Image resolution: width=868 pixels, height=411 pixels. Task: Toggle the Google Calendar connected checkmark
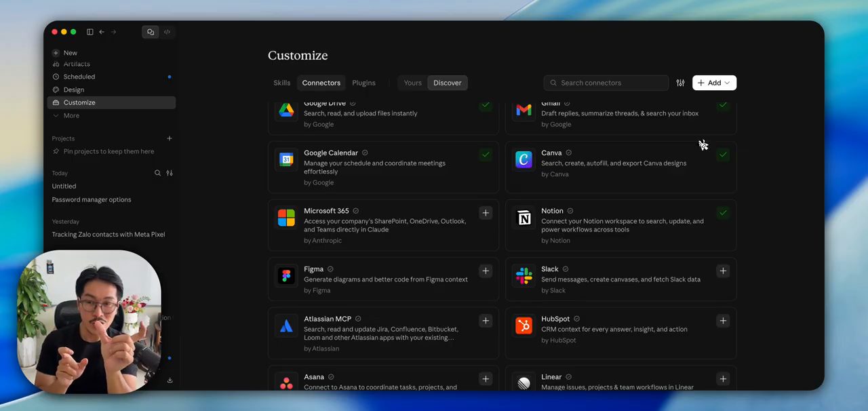[486, 155]
